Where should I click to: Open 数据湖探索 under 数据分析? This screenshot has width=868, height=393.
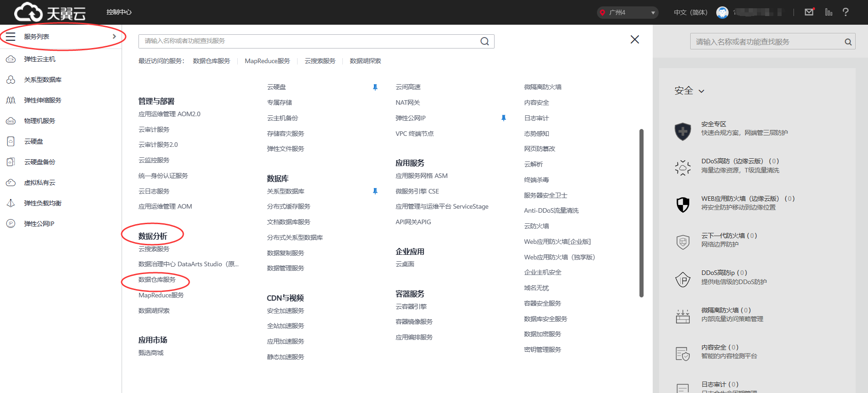[154, 311]
